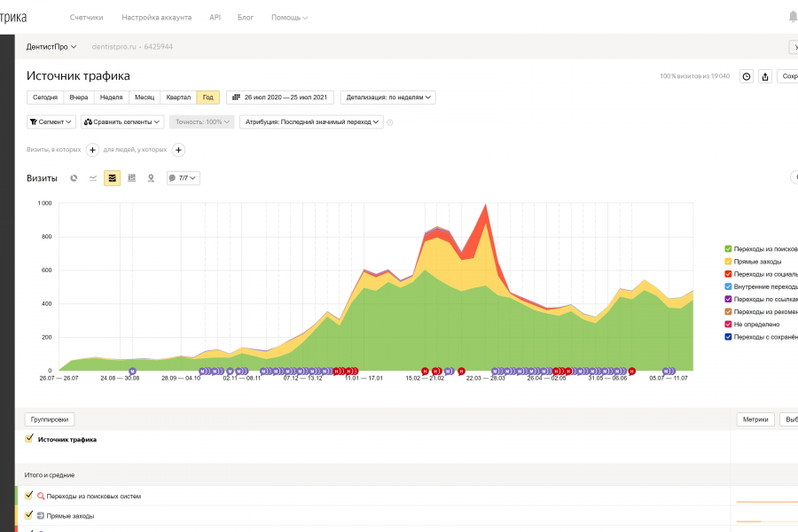Image resolution: width=798 pixels, height=532 pixels.
Task: Open the date range picker field
Action: click(x=280, y=98)
